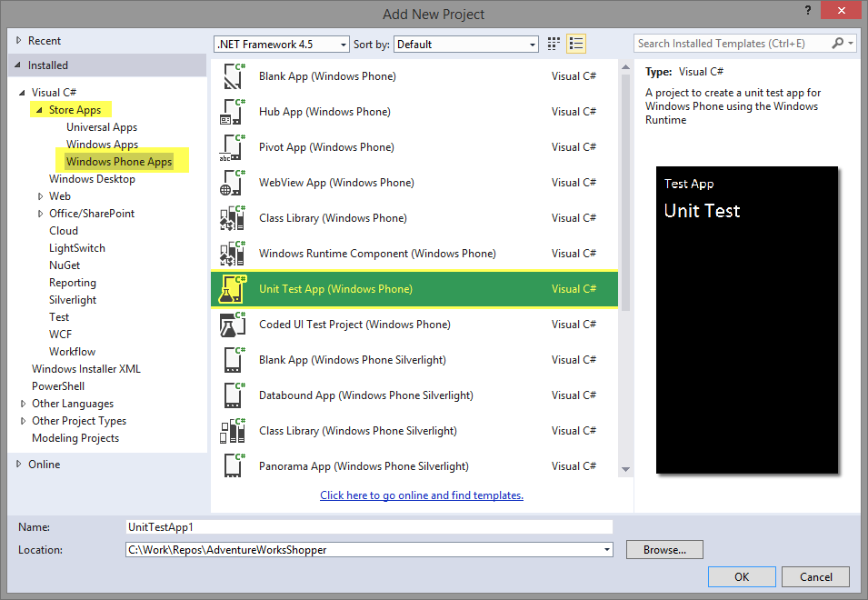The height and width of the screenshot is (600, 868).
Task: Collapse the Visual C# node
Action: click(22, 93)
